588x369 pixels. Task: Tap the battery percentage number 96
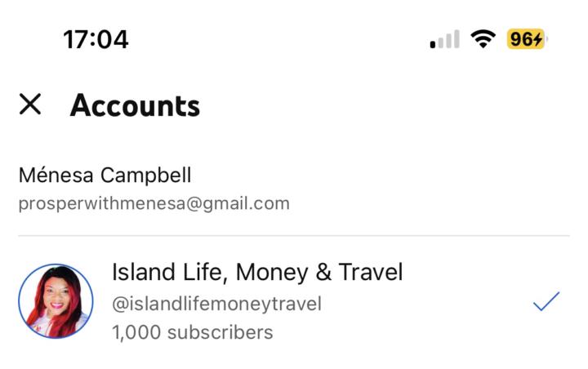coord(520,39)
